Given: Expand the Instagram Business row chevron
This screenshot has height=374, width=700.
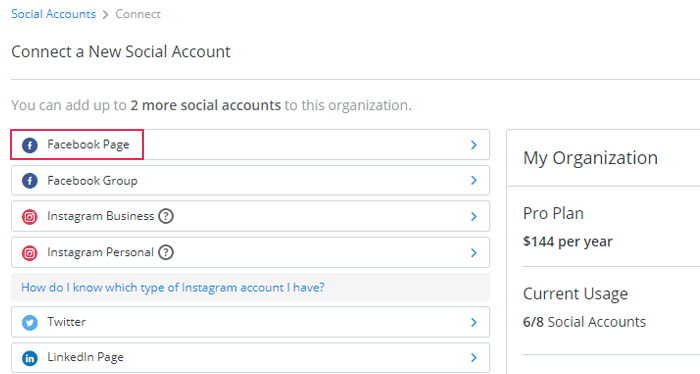Looking at the screenshot, I should click(474, 216).
